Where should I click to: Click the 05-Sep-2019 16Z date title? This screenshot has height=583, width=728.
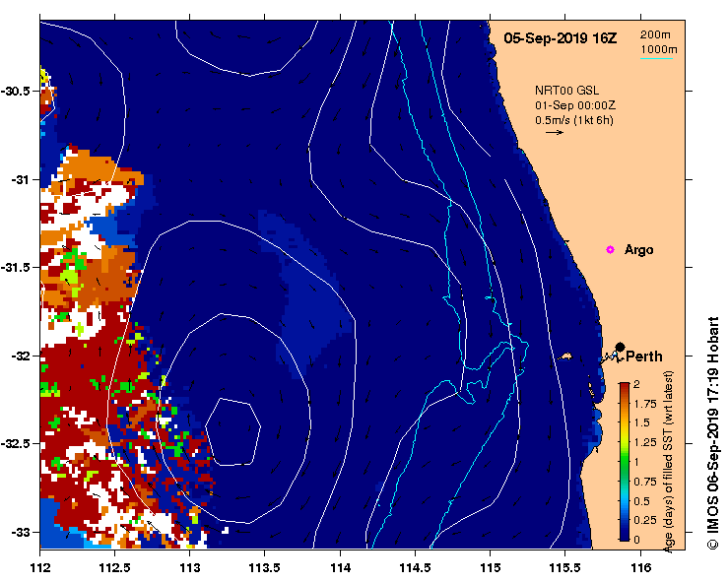(561, 38)
